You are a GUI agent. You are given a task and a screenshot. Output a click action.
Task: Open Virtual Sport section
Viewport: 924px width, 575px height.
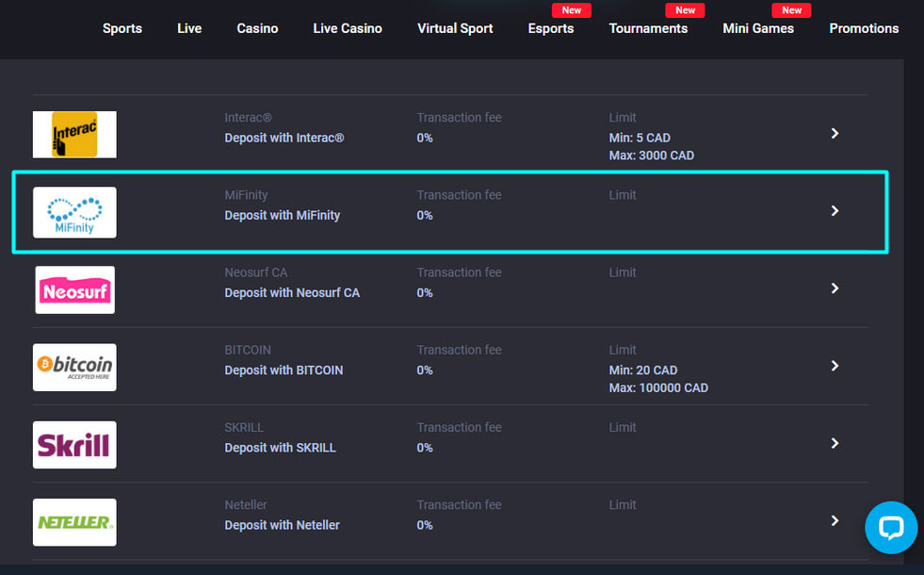pyautogui.click(x=455, y=28)
